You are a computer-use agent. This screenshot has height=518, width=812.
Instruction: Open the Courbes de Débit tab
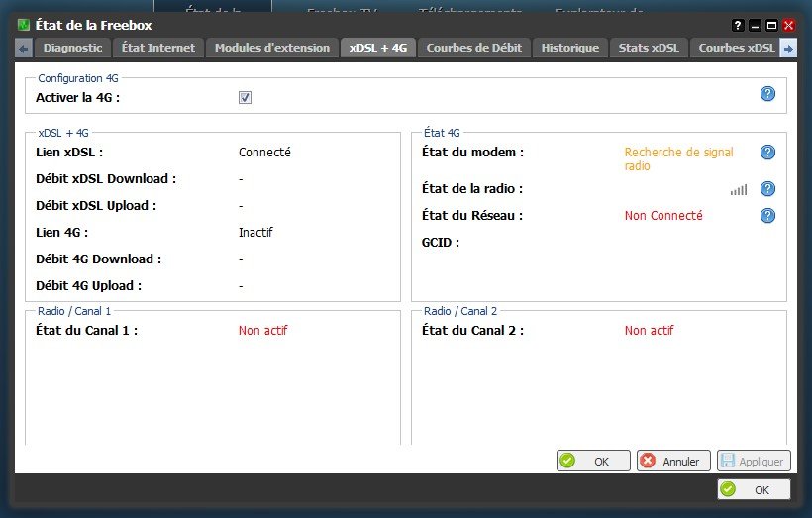point(475,48)
